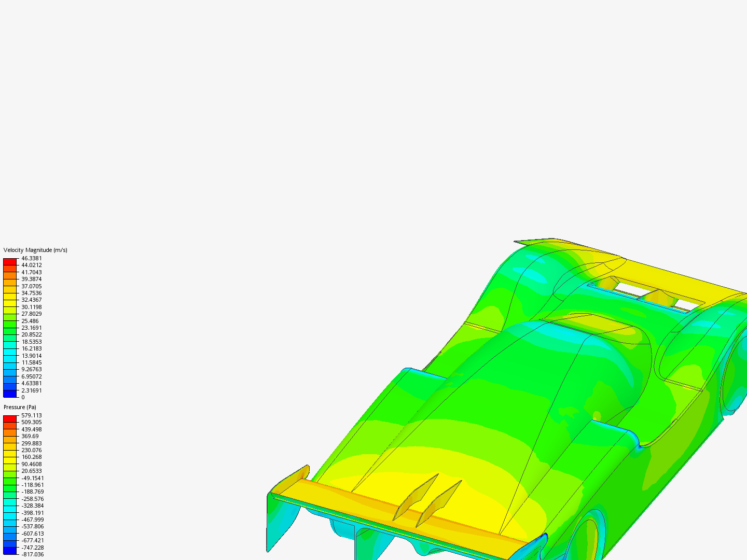Click the -747.228 pressure legend value
Screen dimensions: 747x560
point(33,548)
